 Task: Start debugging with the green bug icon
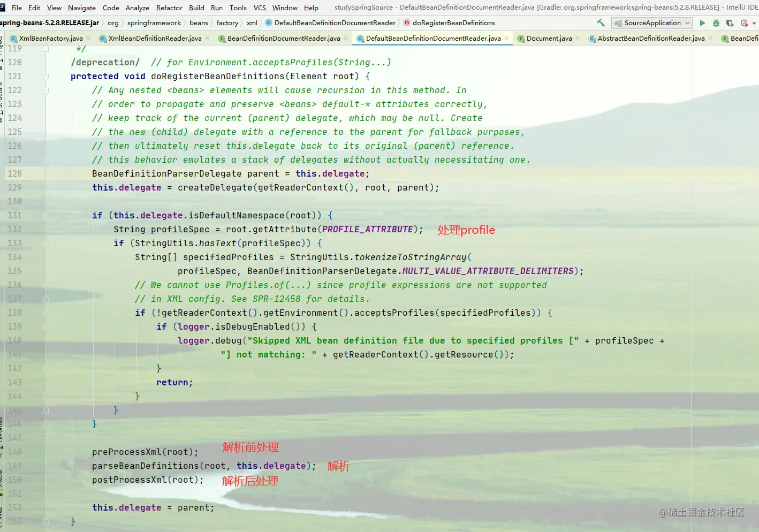point(716,23)
